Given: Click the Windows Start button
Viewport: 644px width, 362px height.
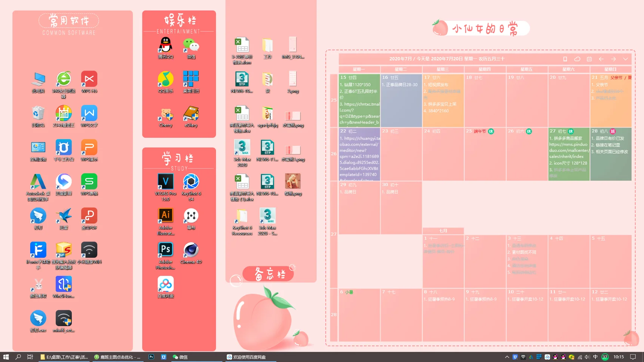Looking at the screenshot, I should tap(6, 357).
